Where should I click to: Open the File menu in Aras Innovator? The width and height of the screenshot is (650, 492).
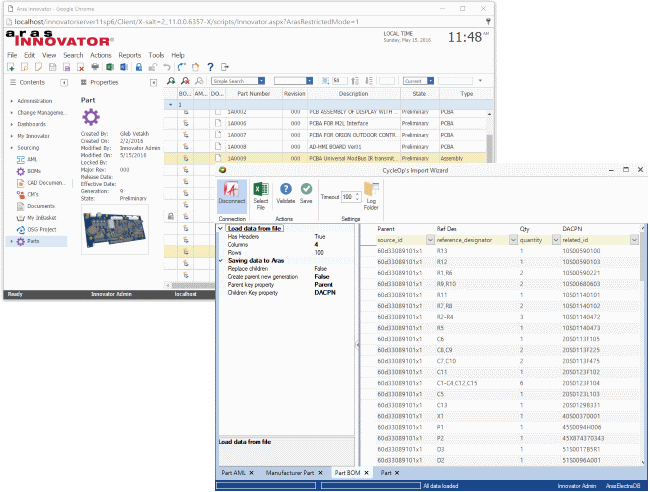tap(12, 55)
